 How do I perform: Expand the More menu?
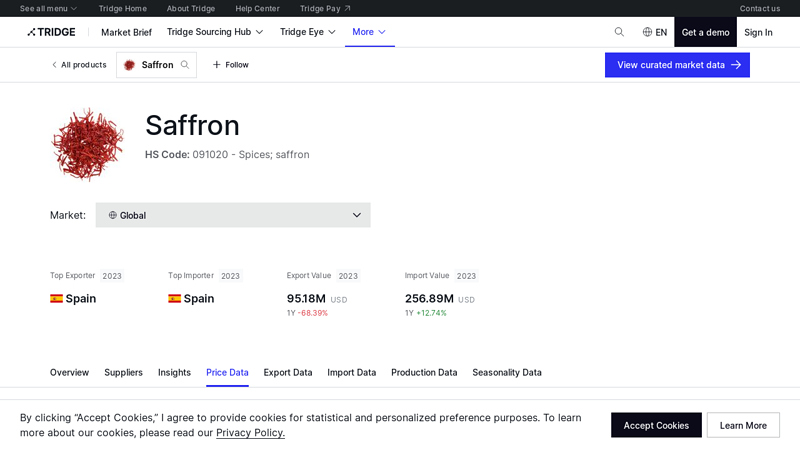(x=369, y=32)
